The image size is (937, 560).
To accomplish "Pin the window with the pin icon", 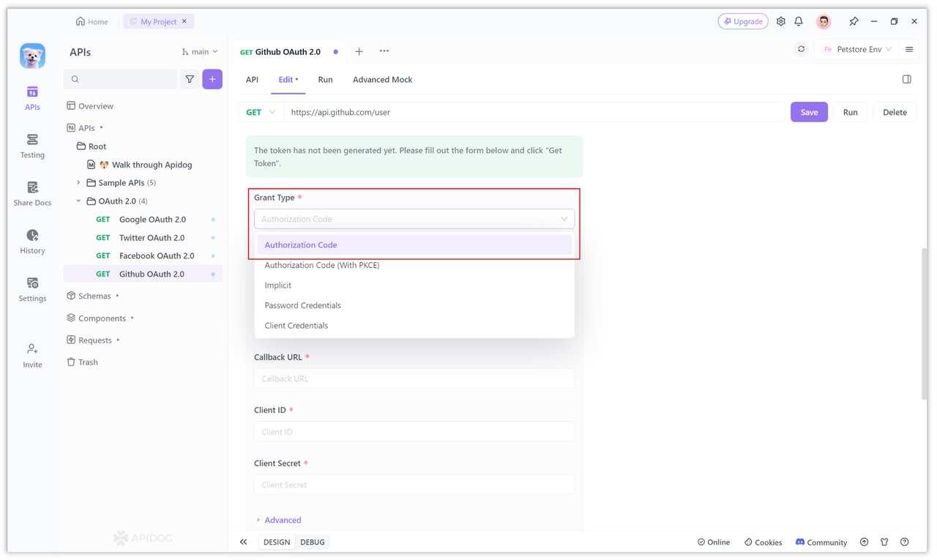I will coord(854,22).
